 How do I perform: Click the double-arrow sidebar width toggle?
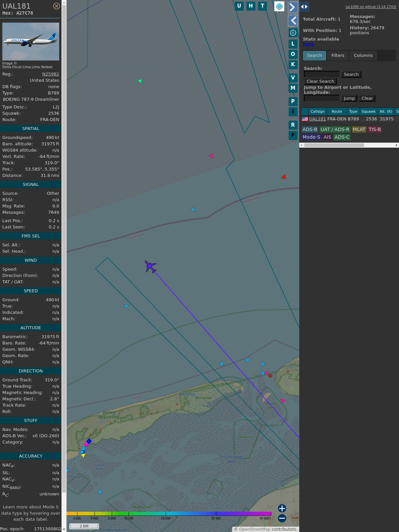(304, 7)
